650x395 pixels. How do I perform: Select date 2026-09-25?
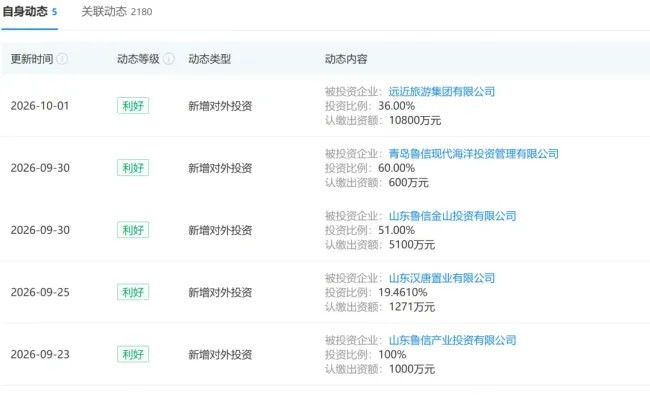coord(40,292)
